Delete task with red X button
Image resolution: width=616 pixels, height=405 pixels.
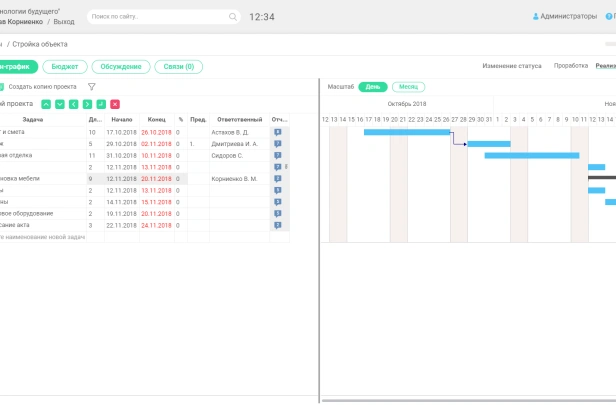pos(115,104)
